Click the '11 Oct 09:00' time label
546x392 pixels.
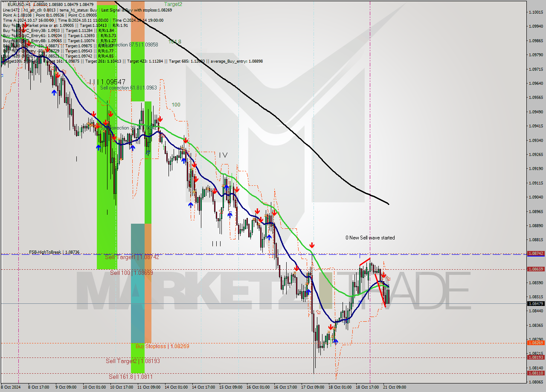148,387
